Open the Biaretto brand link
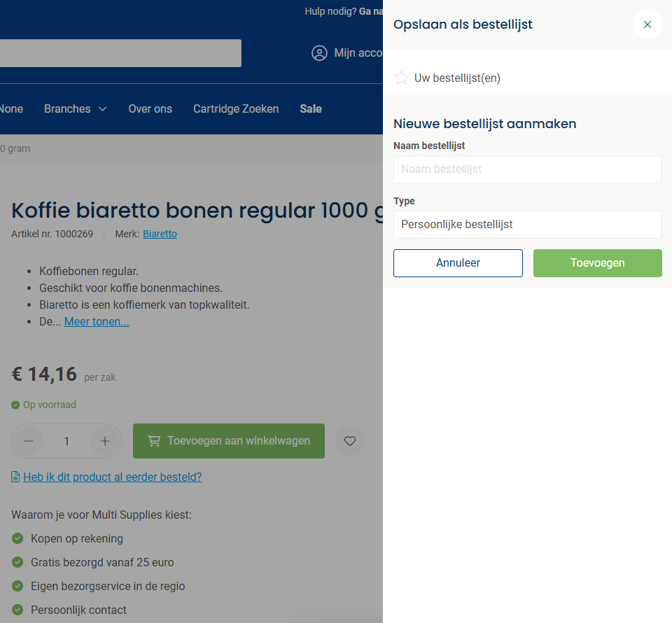The image size is (672, 623). click(160, 234)
